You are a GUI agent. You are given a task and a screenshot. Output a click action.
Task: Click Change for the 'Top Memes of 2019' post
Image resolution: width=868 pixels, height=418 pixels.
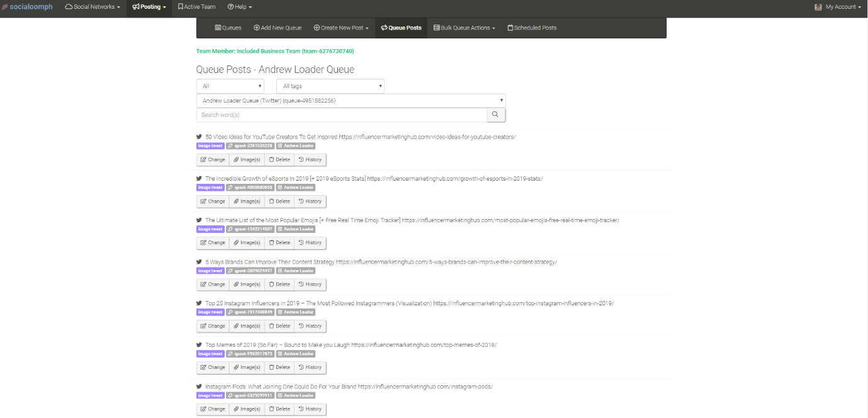click(213, 367)
